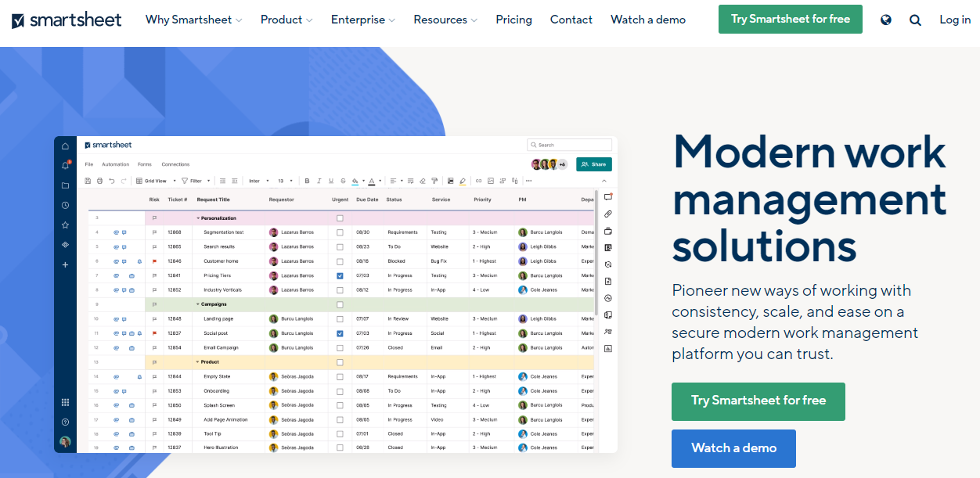The width and height of the screenshot is (980, 478).
Task: Check Urgent box for Industry Verticals
Action: coord(340,290)
